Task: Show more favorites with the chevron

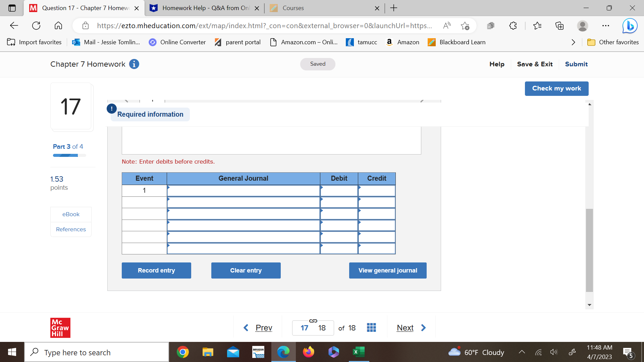Action: (x=573, y=42)
